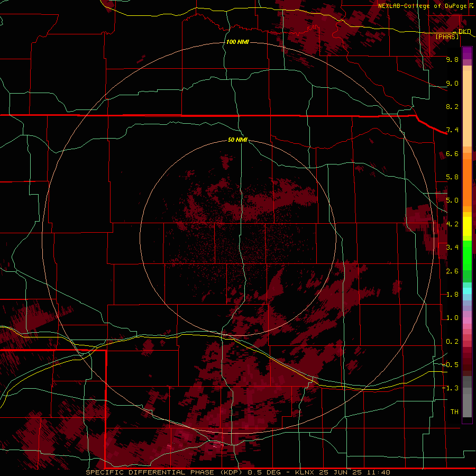Click the 5.8 value on color scale

pos(452,177)
